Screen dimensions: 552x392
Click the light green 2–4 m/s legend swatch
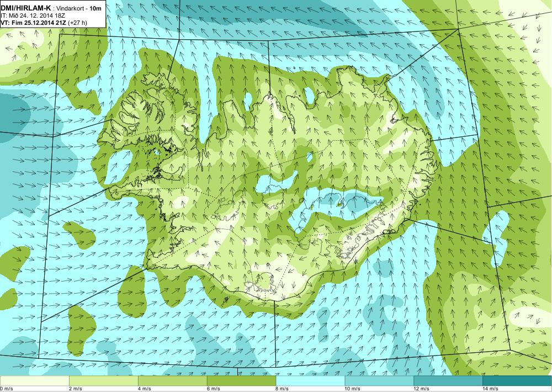[x=104, y=381]
